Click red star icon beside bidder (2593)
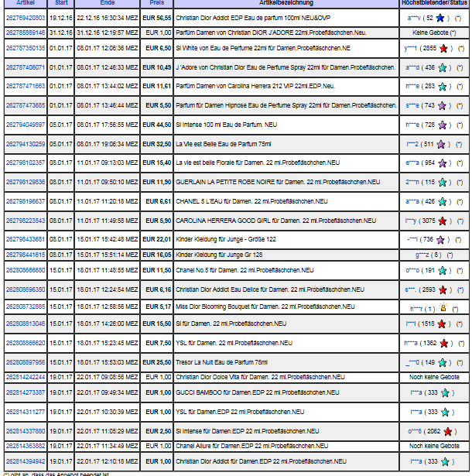Screen dimensions: 472x476 click(443, 290)
